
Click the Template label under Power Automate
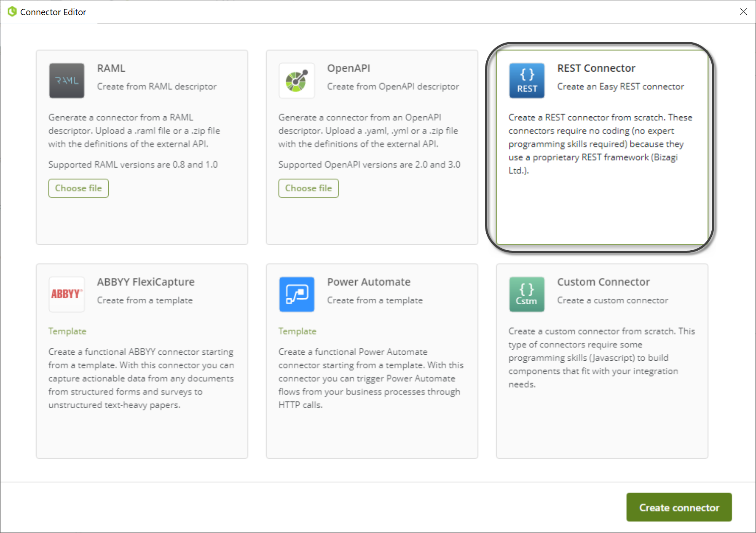point(298,331)
